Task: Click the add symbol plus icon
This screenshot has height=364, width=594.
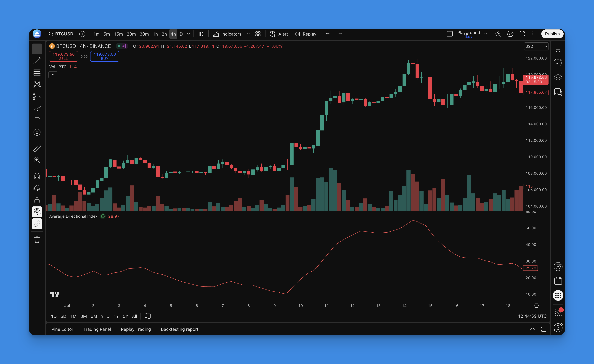Action: [x=82, y=34]
